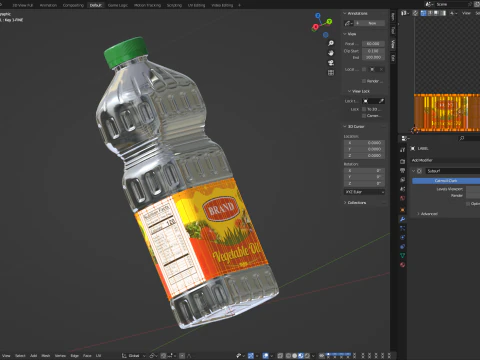The image size is (480, 360).
Task: Toggle the Local Camera checkbox
Action: tap(364, 69)
